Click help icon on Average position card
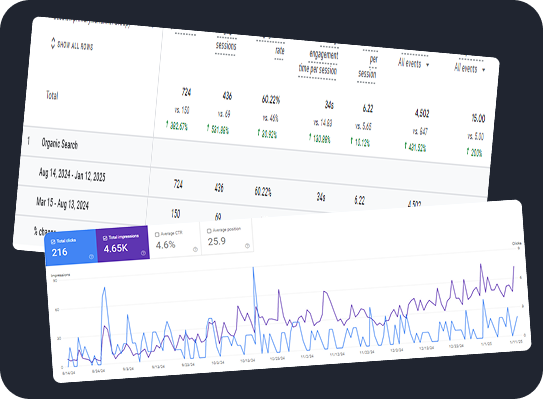Image resolution: width=543 pixels, height=399 pixels. (247, 246)
